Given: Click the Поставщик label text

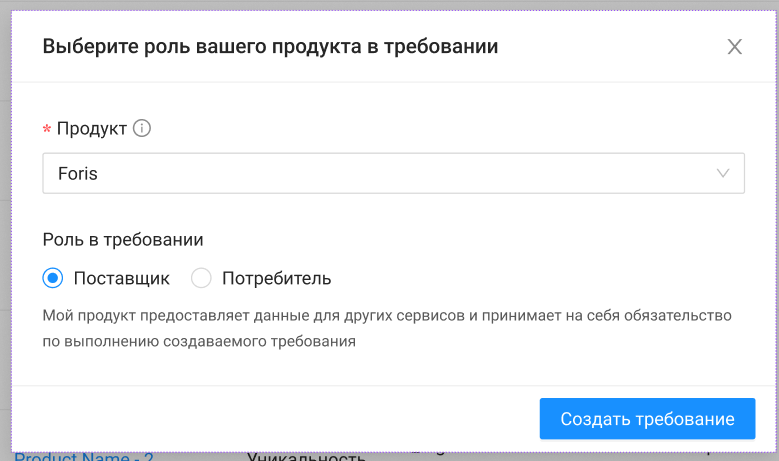Looking at the screenshot, I should (122, 278).
